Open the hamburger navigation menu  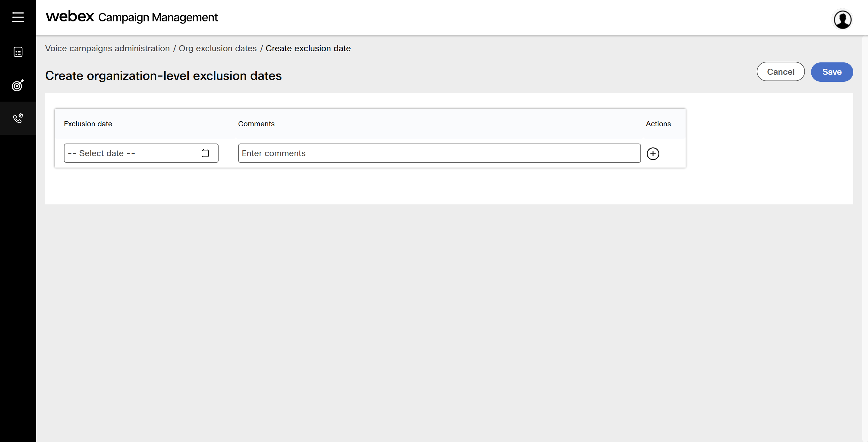[x=18, y=17]
